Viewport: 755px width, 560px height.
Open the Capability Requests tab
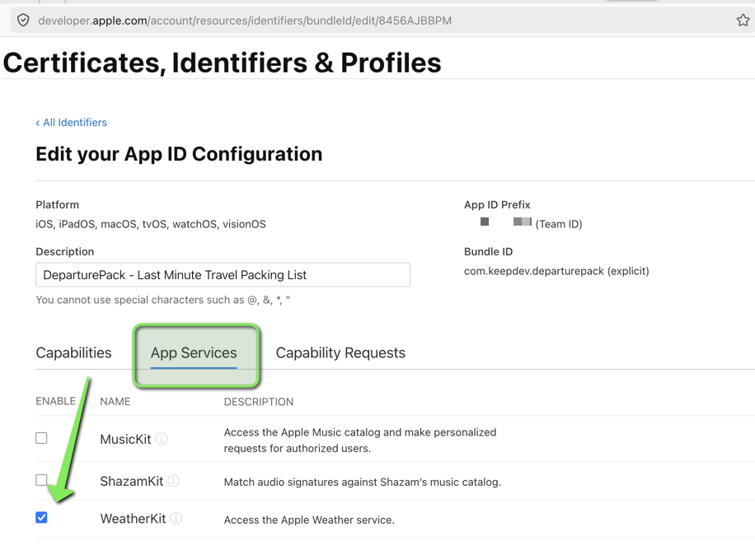tap(340, 352)
